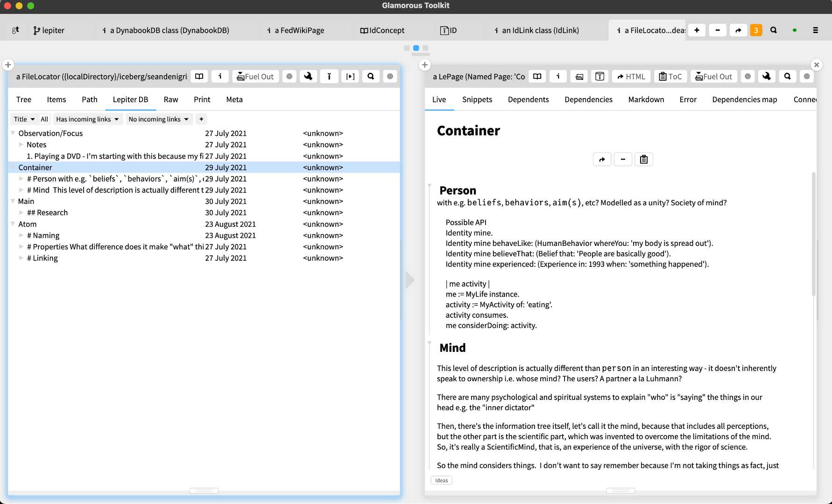Click the circle button beside FileLocator Fuel Out

pyautogui.click(x=289, y=77)
